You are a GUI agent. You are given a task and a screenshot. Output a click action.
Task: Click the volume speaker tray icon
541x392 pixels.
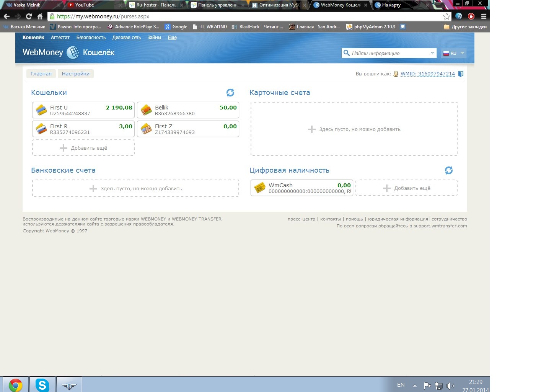pos(450,385)
